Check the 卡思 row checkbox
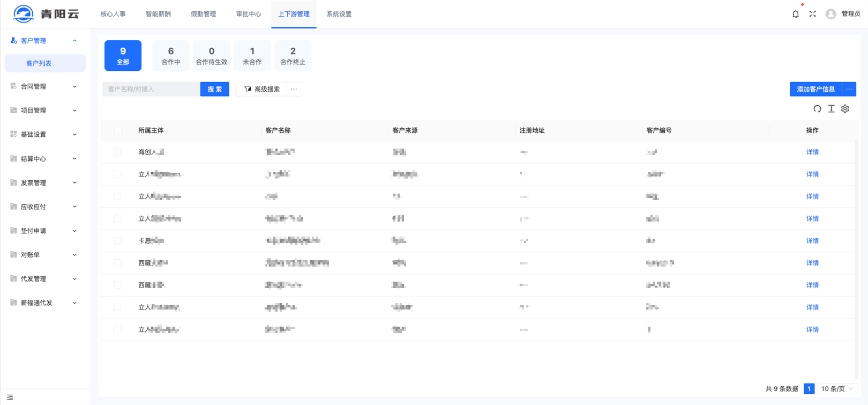The width and height of the screenshot is (868, 405). (118, 241)
